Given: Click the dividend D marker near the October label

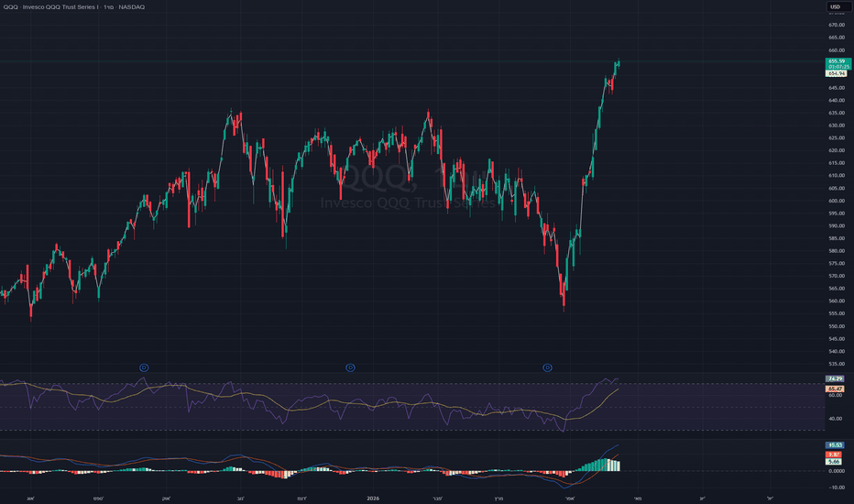Looking at the screenshot, I should [x=144, y=367].
